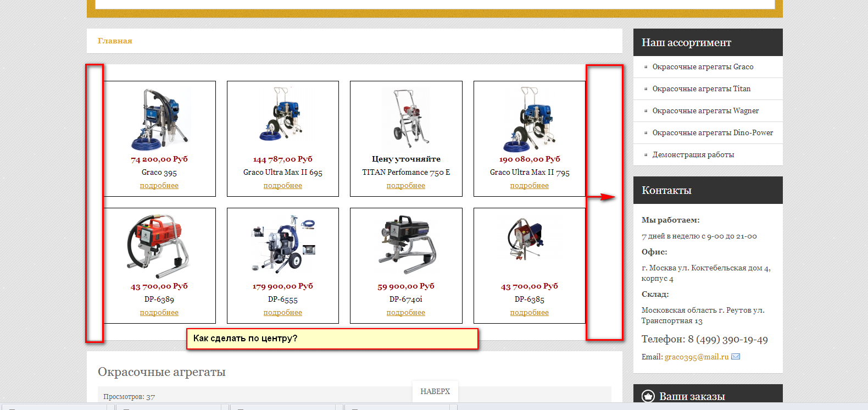Click the Мы работаем: label
Viewport: 868px width, 410px height.
[x=671, y=220]
